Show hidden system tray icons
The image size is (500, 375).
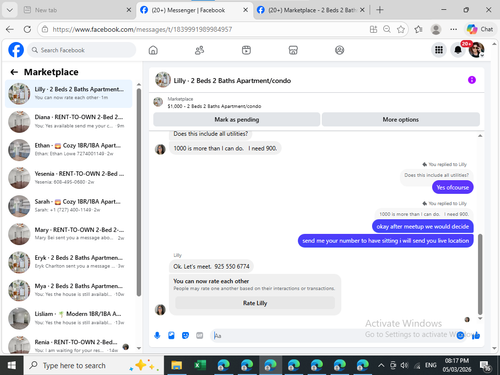[381, 365]
